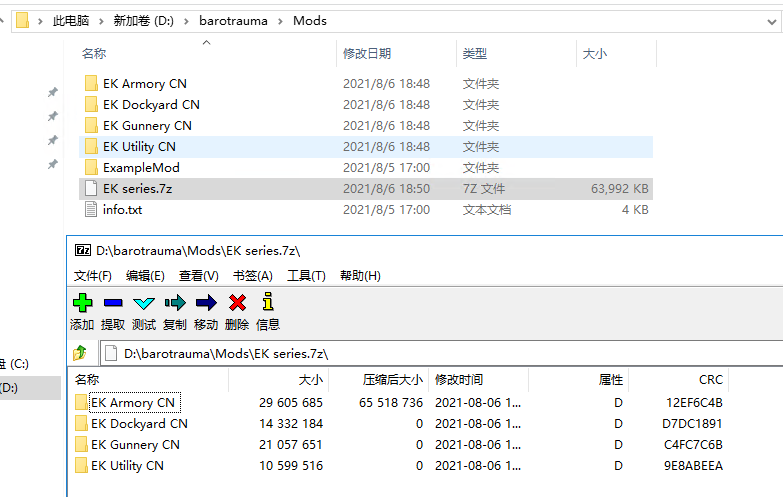The width and height of the screenshot is (783, 497).
Task: Click ExampleMod folder icon in Explorer
Action: point(91,167)
